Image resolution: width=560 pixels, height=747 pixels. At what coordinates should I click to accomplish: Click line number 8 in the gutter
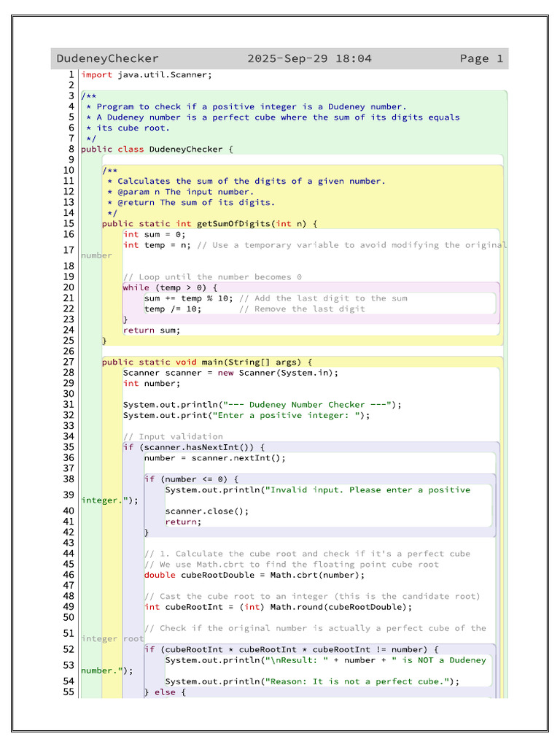click(x=71, y=149)
